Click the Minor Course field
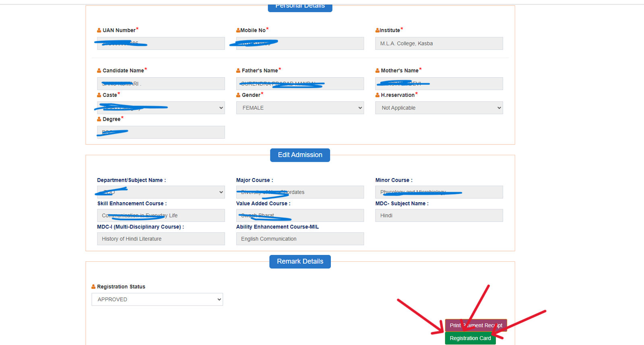This screenshot has width=644, height=345. coord(439,192)
